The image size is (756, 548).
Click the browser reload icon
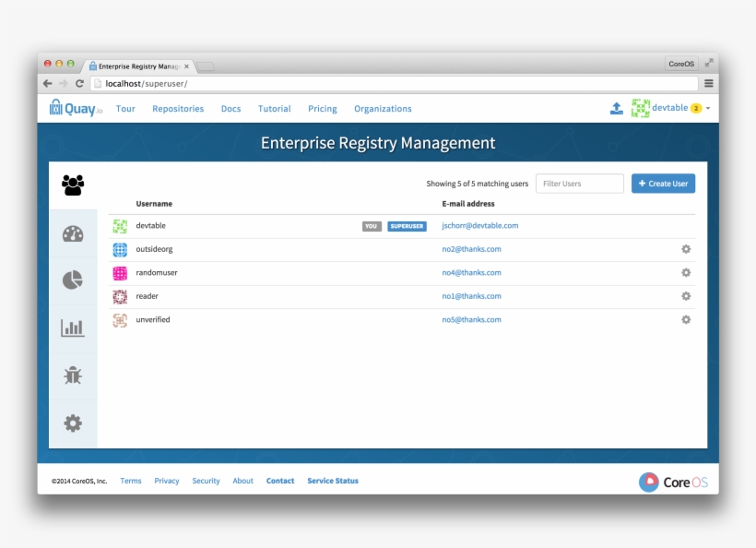(79, 82)
